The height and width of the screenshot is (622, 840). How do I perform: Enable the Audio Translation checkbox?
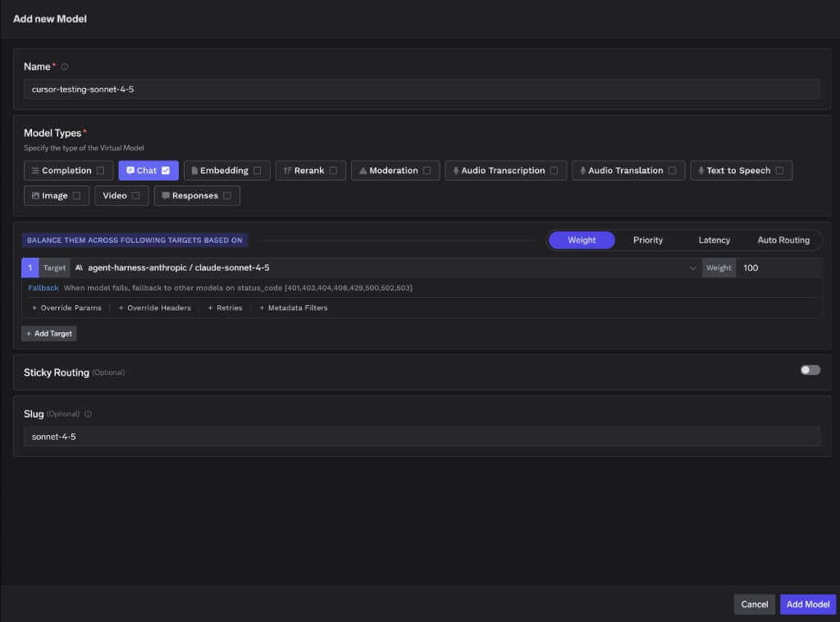[673, 171]
